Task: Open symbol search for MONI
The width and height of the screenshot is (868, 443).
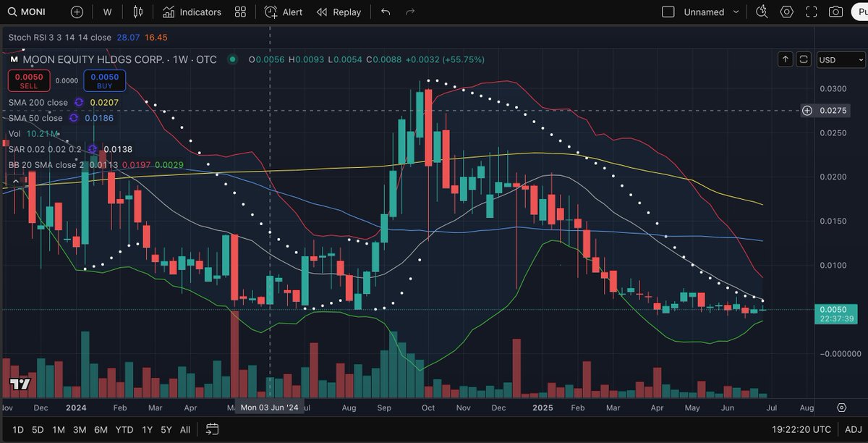Action: (x=27, y=12)
